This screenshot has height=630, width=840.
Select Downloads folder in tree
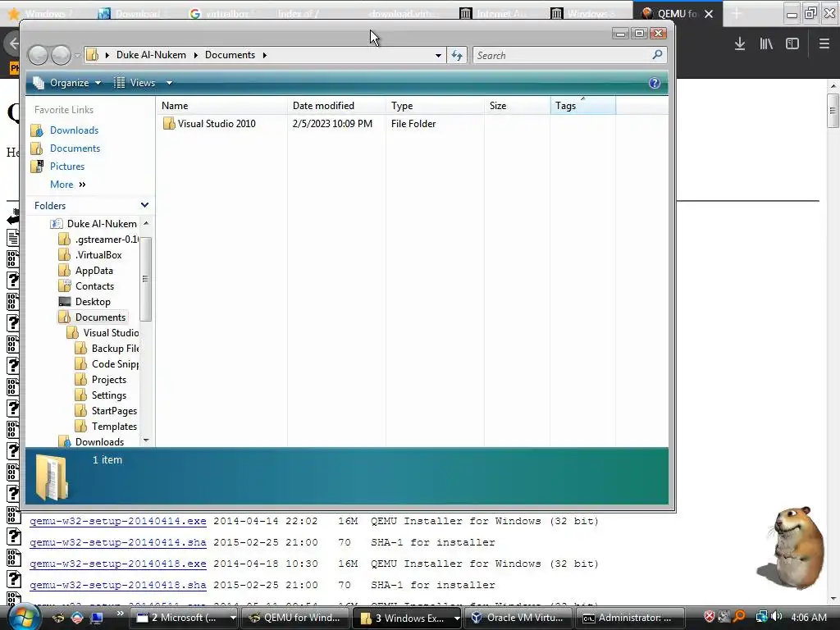(99, 441)
